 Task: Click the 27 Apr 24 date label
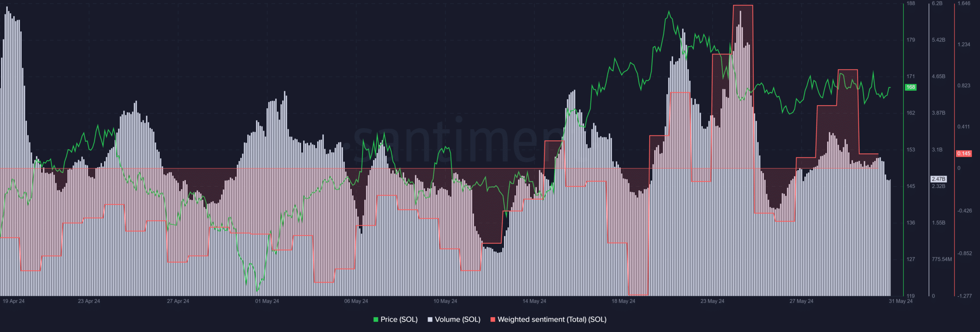[178, 301]
